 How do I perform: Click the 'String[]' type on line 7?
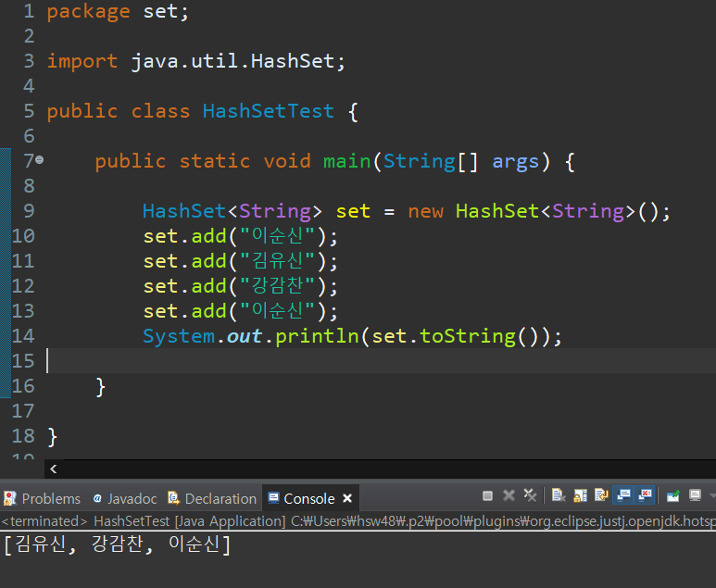coord(430,162)
